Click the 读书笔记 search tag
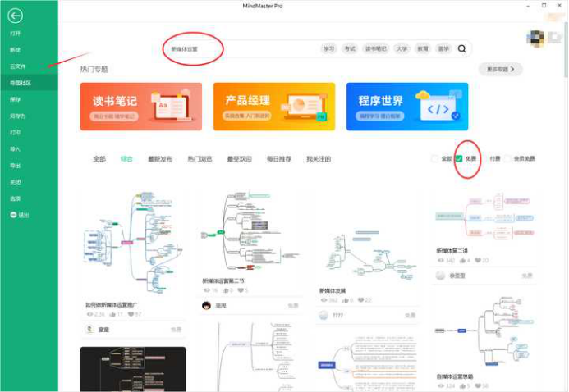Viewport: 569px width, 392px height. pos(376,48)
